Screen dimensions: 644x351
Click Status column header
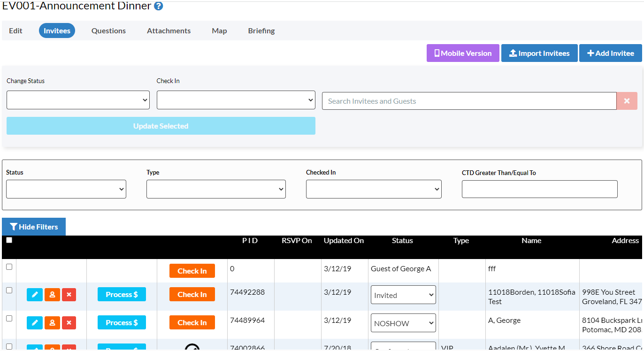coord(402,241)
